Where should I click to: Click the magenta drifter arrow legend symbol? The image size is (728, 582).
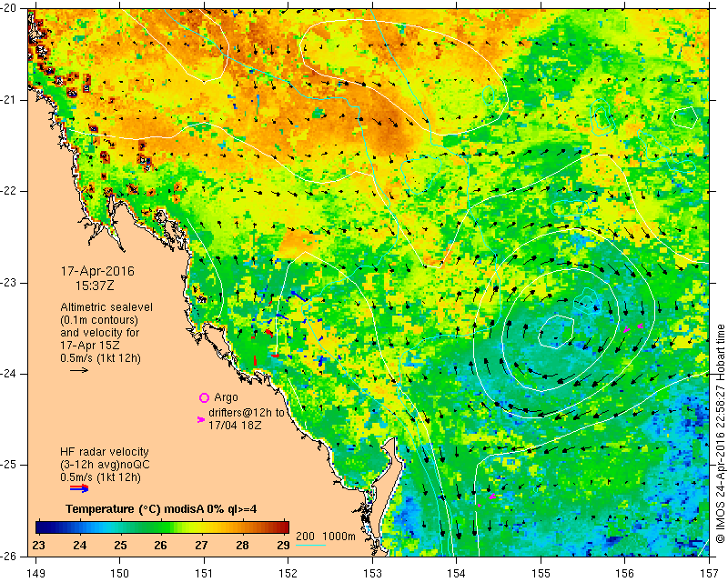(201, 419)
